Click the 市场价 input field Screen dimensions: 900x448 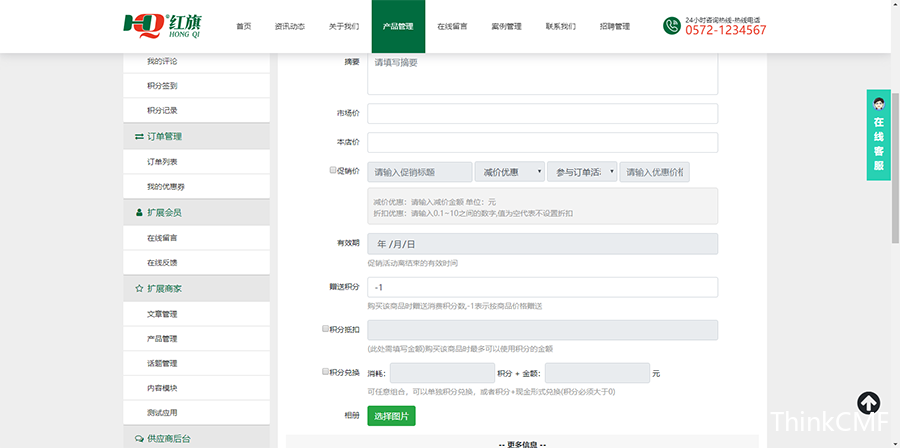pos(542,114)
